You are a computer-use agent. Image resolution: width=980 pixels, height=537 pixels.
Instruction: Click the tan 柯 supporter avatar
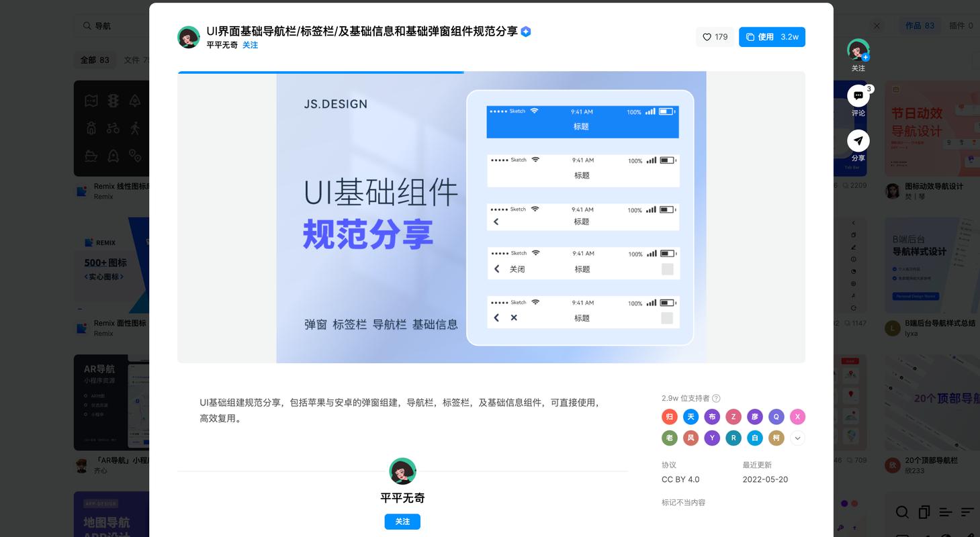point(776,438)
